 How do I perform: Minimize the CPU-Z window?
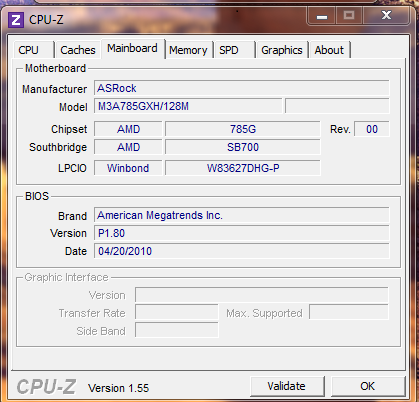[322, 16]
